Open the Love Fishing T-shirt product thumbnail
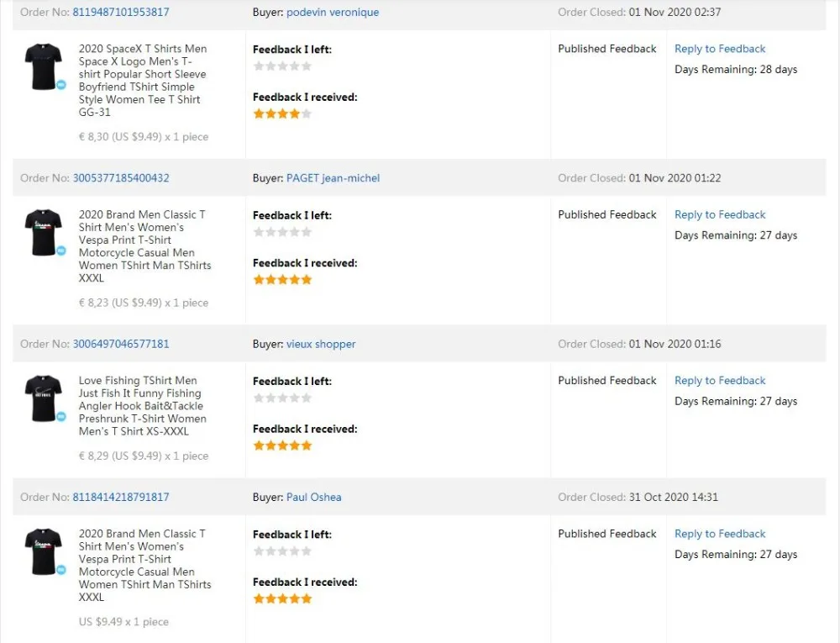Viewport: 840px width, 643px height. 43,398
